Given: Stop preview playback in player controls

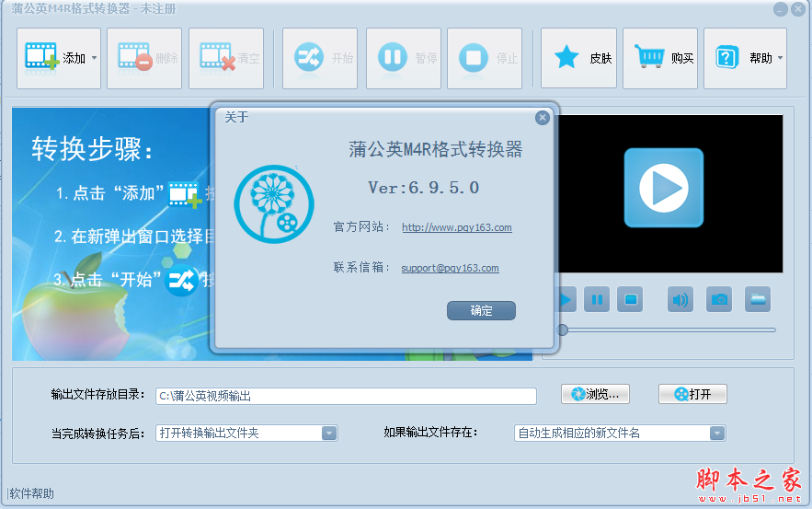Looking at the screenshot, I should (x=630, y=299).
